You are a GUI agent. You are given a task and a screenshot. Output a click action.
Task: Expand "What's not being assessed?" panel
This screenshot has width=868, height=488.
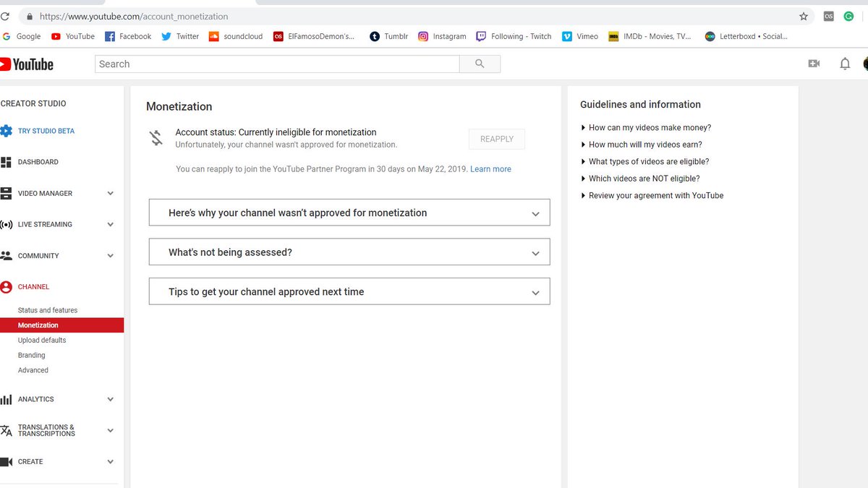tap(349, 252)
